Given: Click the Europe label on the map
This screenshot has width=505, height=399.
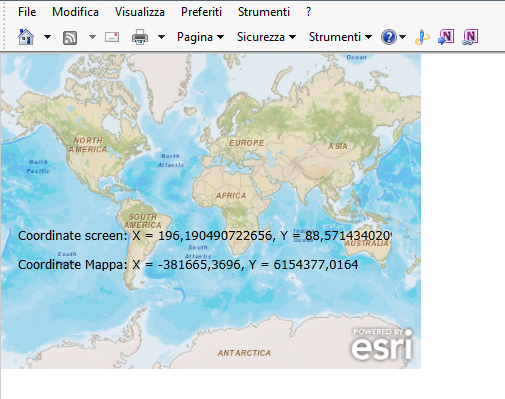Looking at the screenshot, I should pyautogui.click(x=247, y=143).
